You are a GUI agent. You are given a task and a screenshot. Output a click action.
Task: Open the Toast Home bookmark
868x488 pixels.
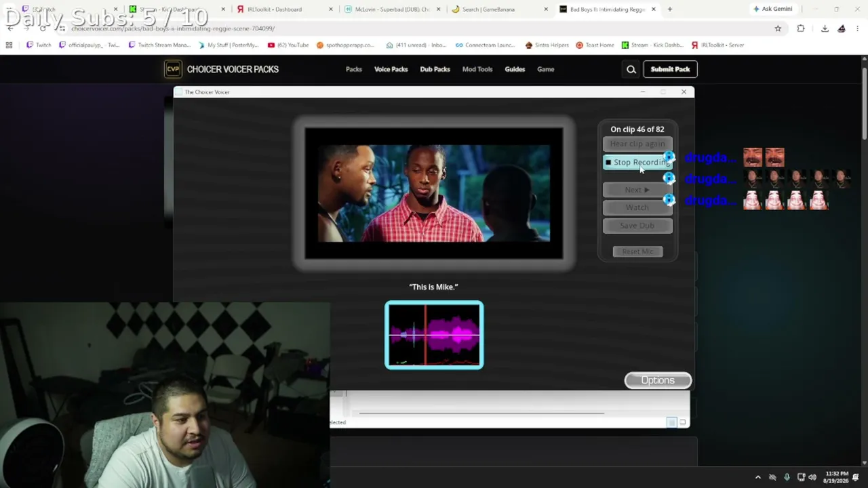click(x=595, y=45)
